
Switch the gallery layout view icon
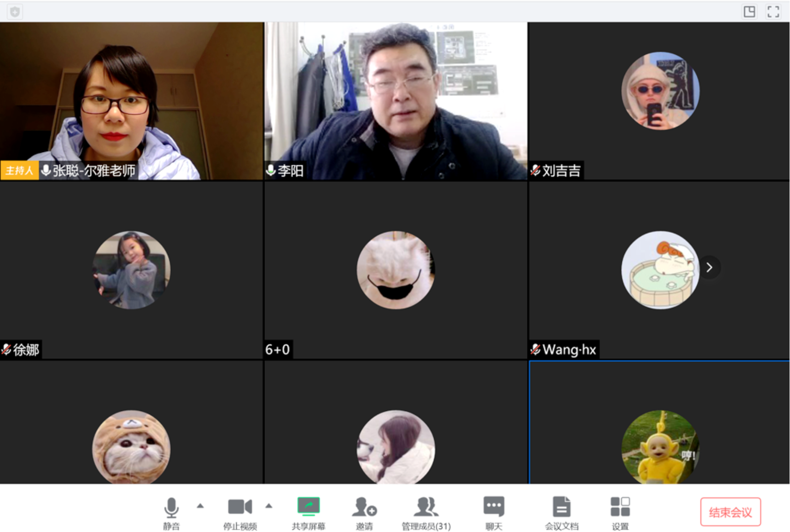(x=749, y=11)
